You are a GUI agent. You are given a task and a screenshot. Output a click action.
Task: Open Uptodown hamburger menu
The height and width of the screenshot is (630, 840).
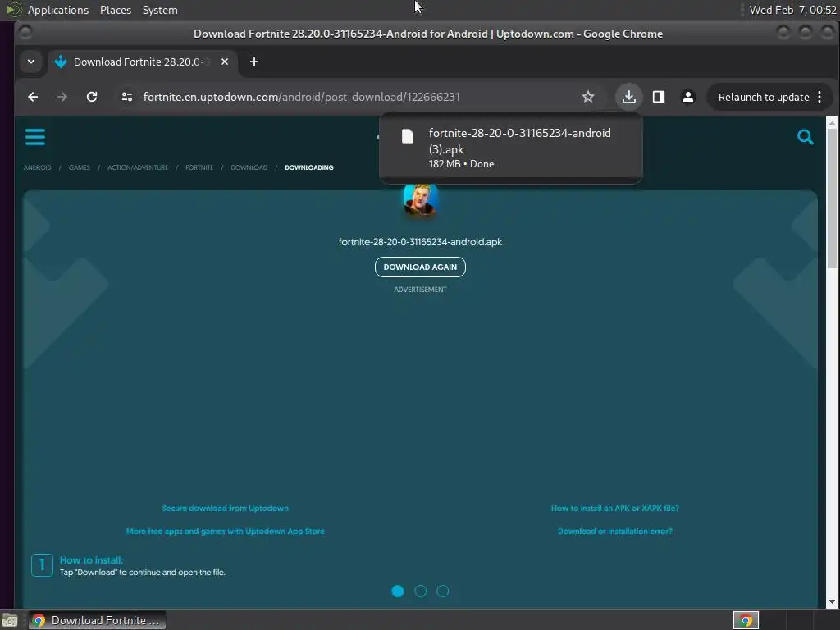pyautogui.click(x=35, y=137)
